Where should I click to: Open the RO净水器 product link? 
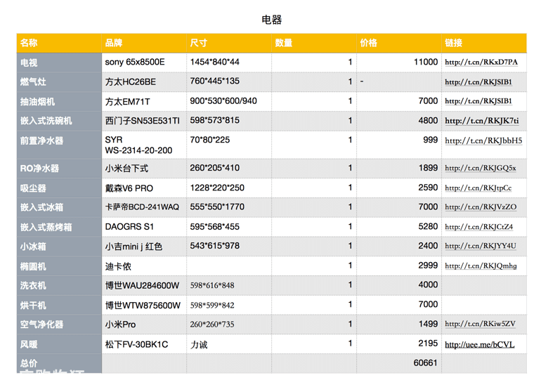[x=480, y=169]
